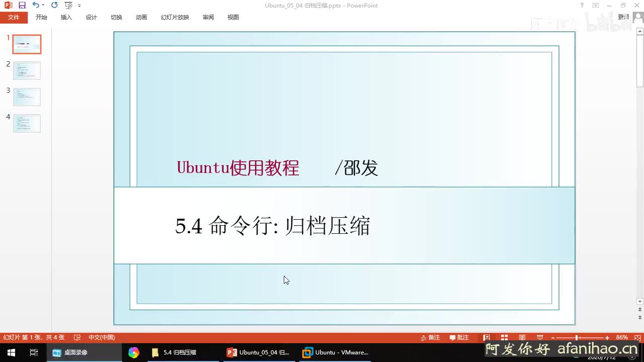This screenshot has width=644, height=362.
Task: Switch to the 开始 ribbon tab
Action: (x=41, y=17)
